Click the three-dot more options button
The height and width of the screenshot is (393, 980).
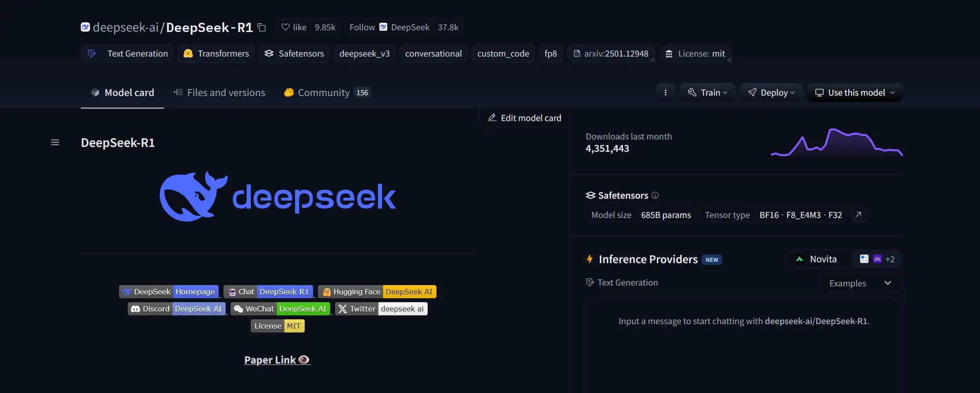coord(666,93)
